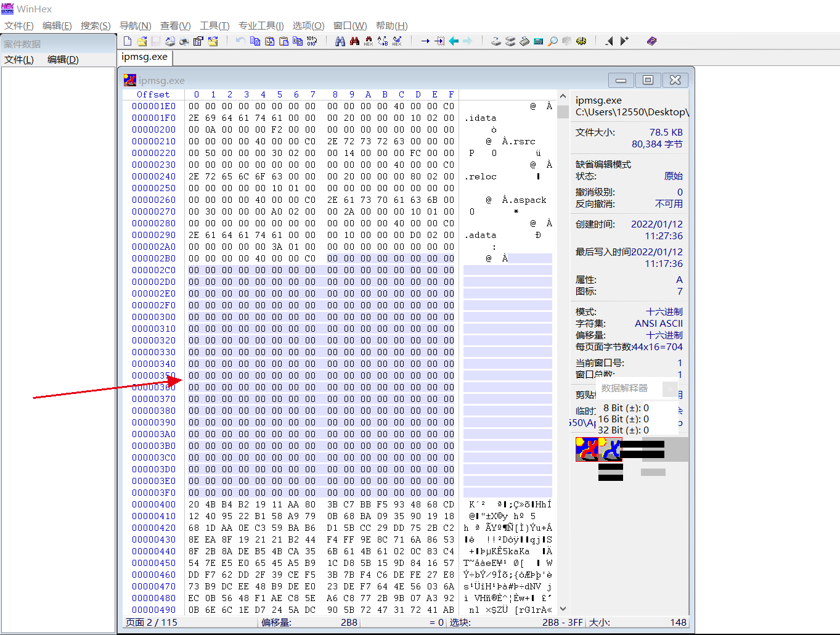Open 文件(L) in case data panel
840x635 pixels.
(x=19, y=60)
